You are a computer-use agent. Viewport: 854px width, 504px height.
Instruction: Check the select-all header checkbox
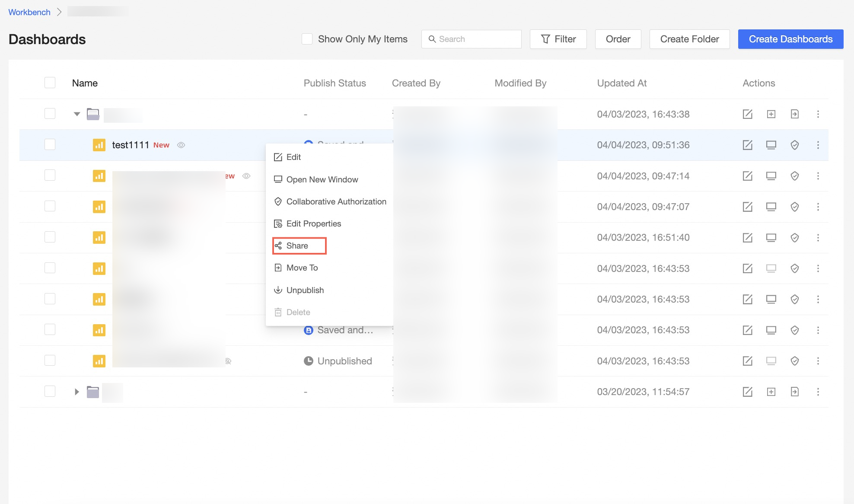(x=50, y=83)
